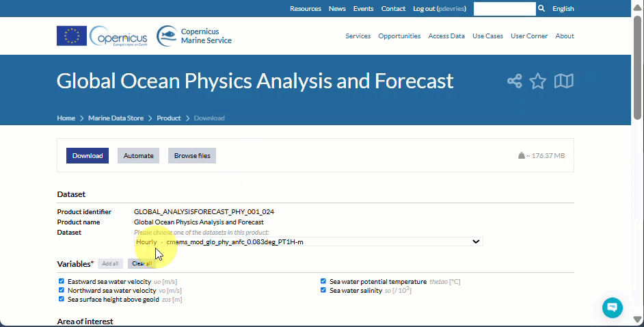Screen dimensions: 644x327
Task: Go to the Resources link
Action: [306, 9]
